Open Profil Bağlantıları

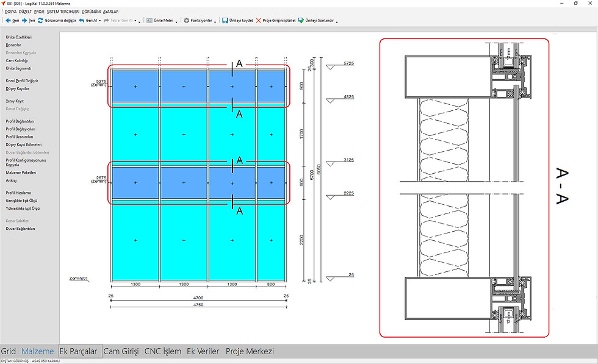[20, 121]
